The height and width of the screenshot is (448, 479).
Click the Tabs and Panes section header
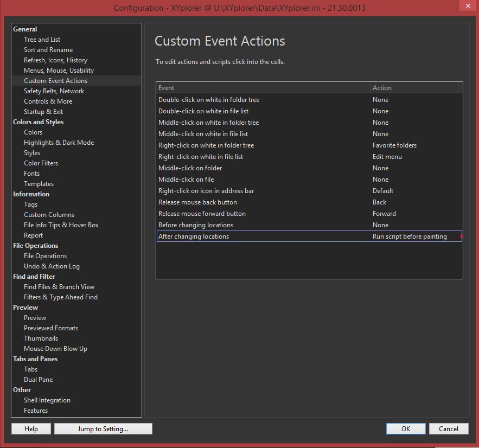[35, 359]
